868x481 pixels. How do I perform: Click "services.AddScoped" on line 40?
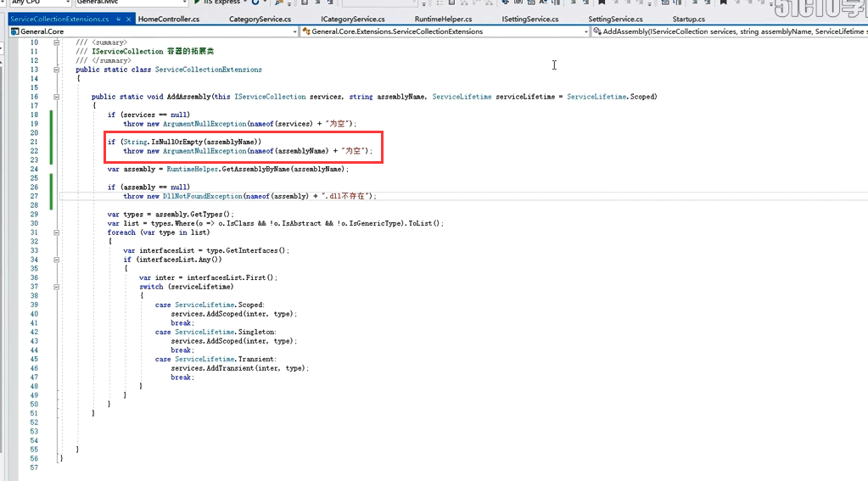pyautogui.click(x=206, y=315)
